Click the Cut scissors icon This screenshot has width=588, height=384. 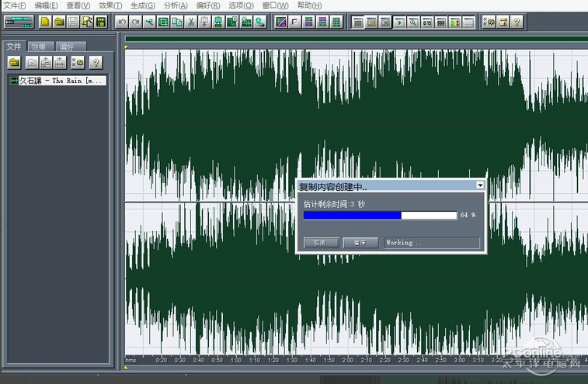190,22
